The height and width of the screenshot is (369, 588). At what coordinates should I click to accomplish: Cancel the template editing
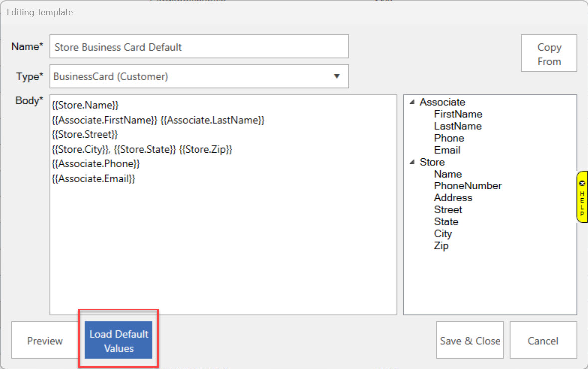(543, 341)
